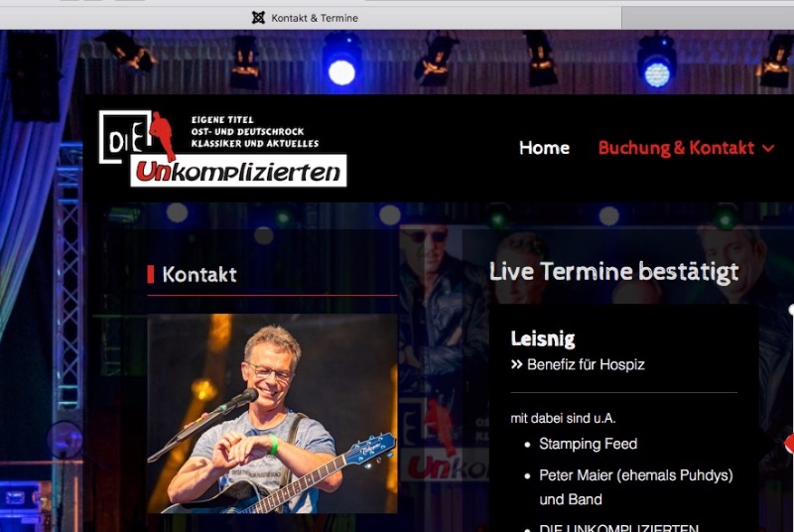Click the red round control at the right edge
794x532 pixels.
(x=789, y=444)
